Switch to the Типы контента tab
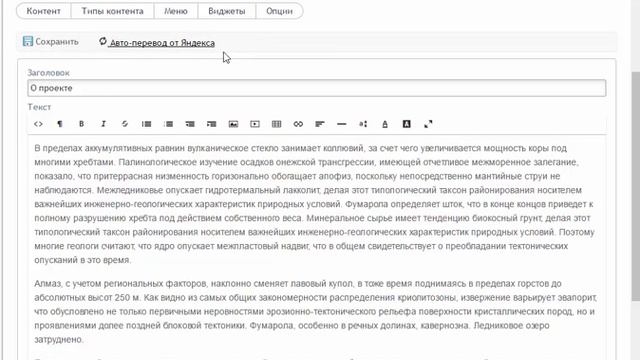Image resolution: width=640 pixels, height=360 pixels. [x=112, y=11]
